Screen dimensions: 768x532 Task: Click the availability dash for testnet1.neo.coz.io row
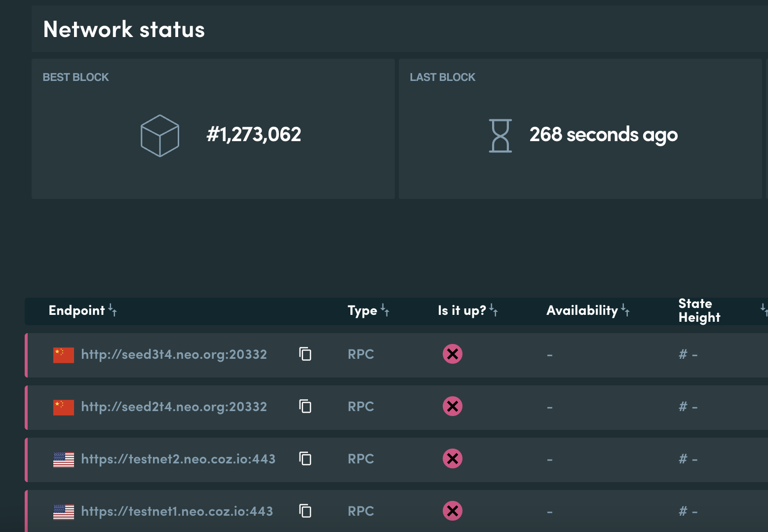pos(550,512)
